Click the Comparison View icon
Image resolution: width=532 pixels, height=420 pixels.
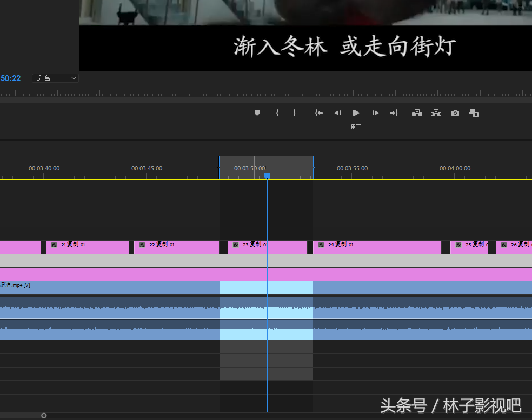[x=474, y=113]
